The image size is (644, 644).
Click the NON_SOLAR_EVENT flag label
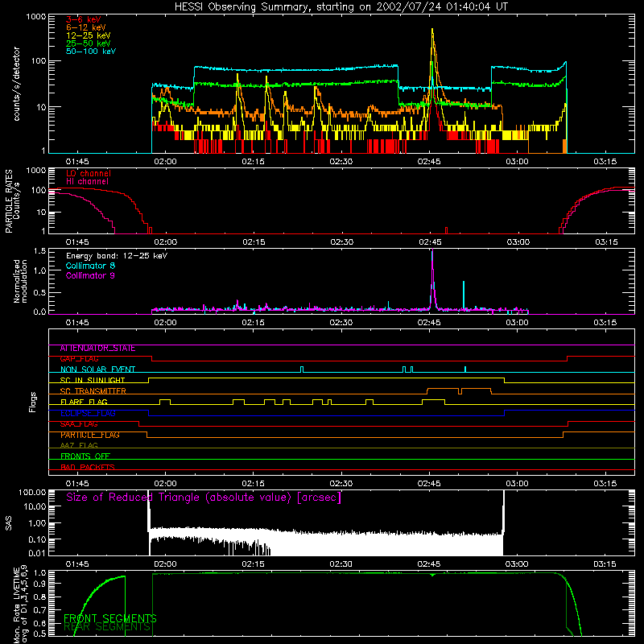click(97, 369)
